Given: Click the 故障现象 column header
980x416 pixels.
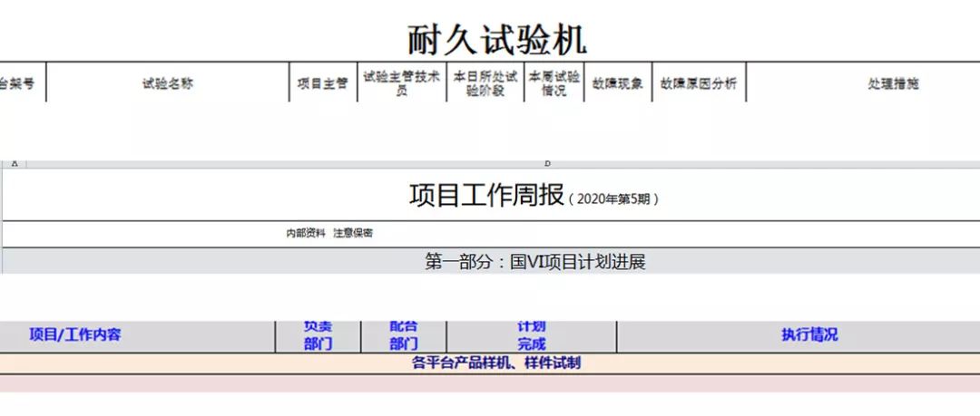Looking at the screenshot, I should [x=617, y=83].
